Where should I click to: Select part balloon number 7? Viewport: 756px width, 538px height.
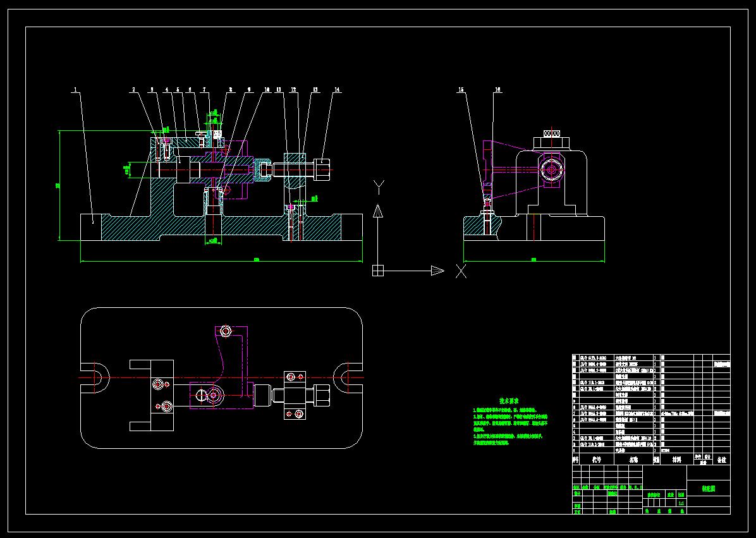click(x=204, y=90)
